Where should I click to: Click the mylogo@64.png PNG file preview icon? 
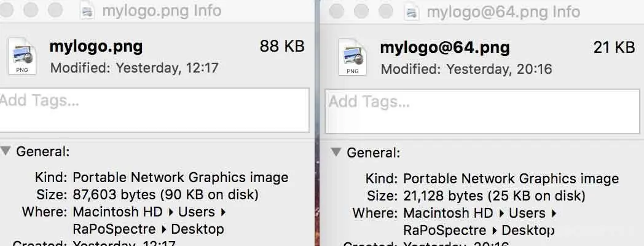353,57
